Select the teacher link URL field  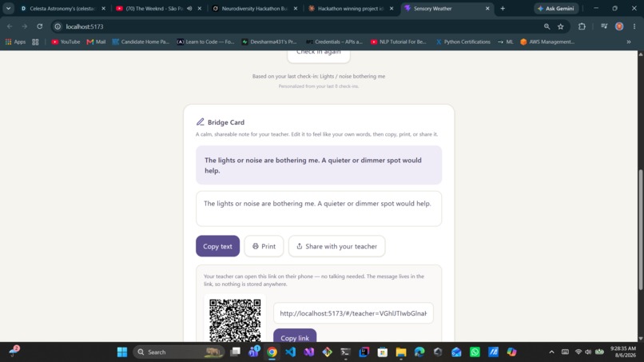[x=353, y=313]
